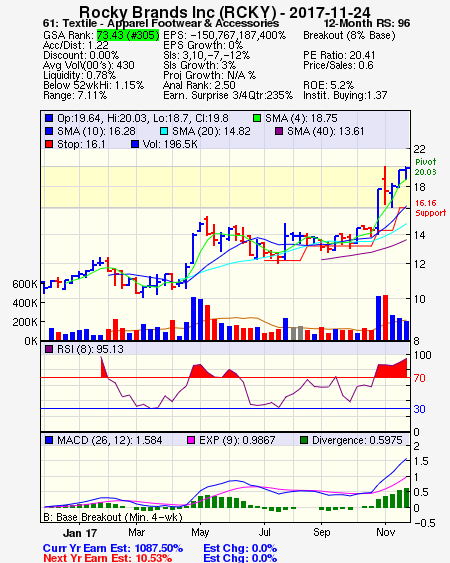Click the 400K volume axis label
The width and height of the screenshot is (450, 563).
click(x=25, y=303)
